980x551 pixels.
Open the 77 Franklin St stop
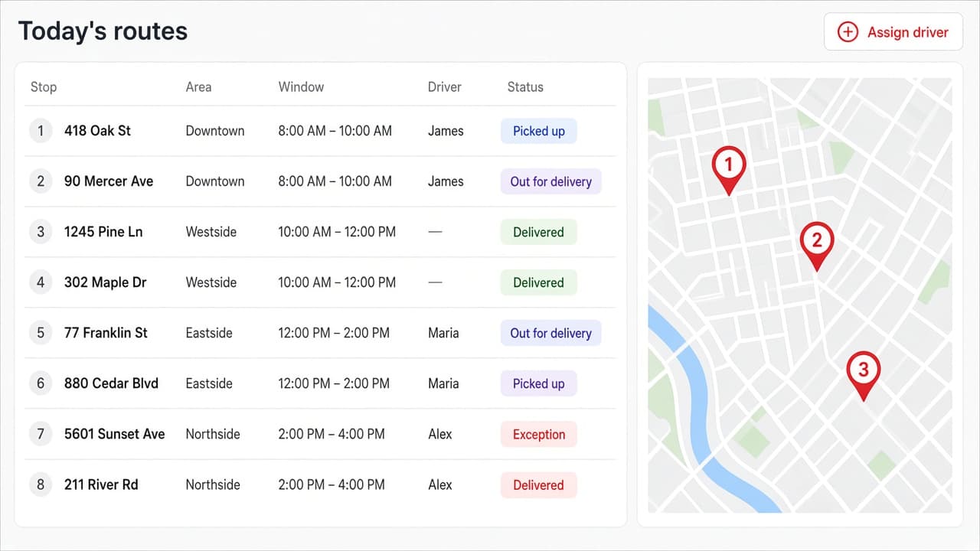coord(106,333)
